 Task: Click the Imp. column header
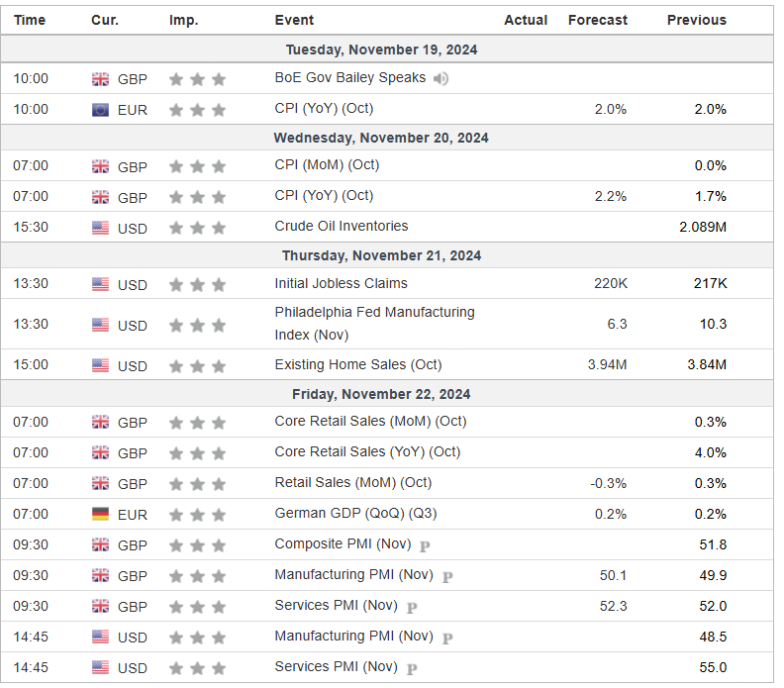coord(183,20)
